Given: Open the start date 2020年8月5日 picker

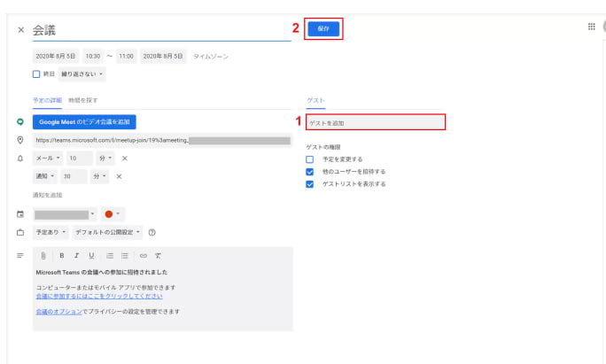Looking at the screenshot, I should (x=56, y=57).
